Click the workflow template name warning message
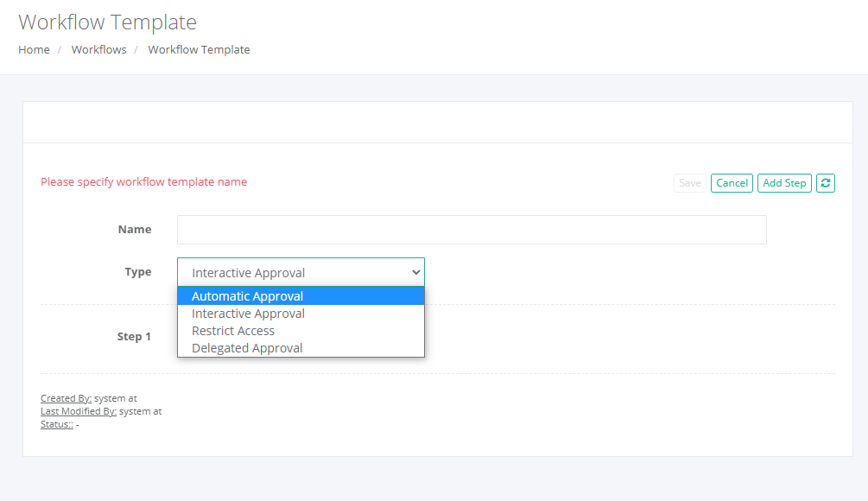Screen dimensions: 868x501 tap(143, 181)
